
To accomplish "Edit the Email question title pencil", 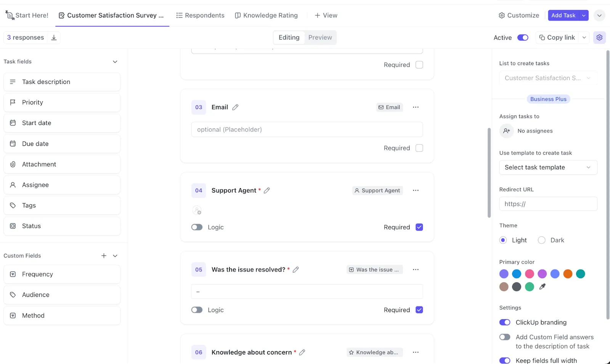I will click(235, 107).
